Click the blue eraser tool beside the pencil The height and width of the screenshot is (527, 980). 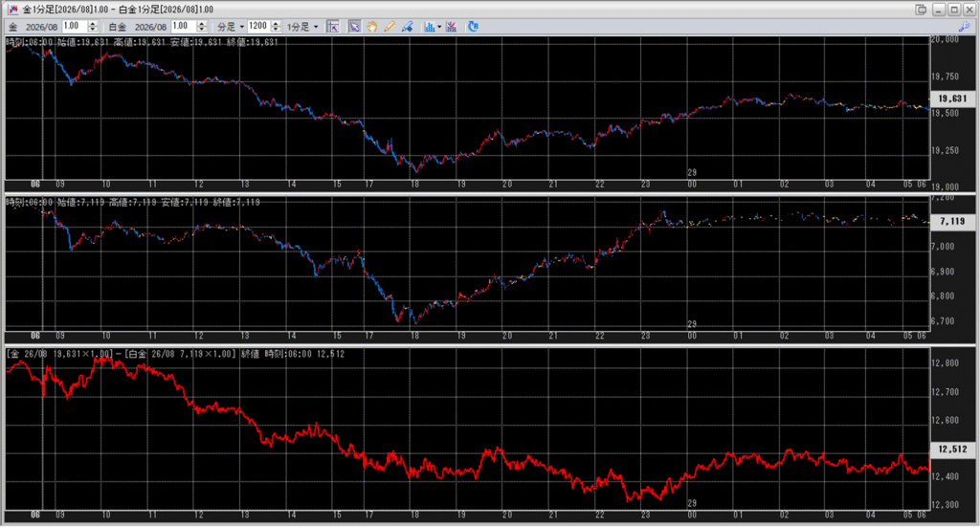tap(407, 27)
